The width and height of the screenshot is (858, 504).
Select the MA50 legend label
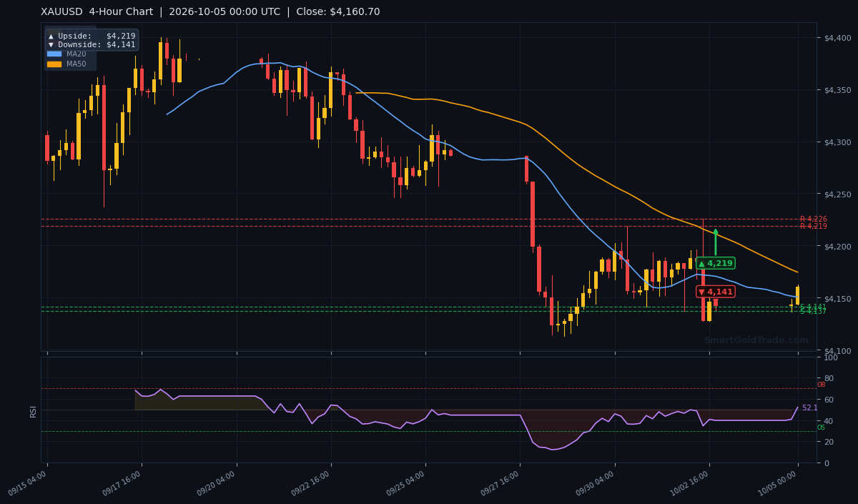point(76,64)
